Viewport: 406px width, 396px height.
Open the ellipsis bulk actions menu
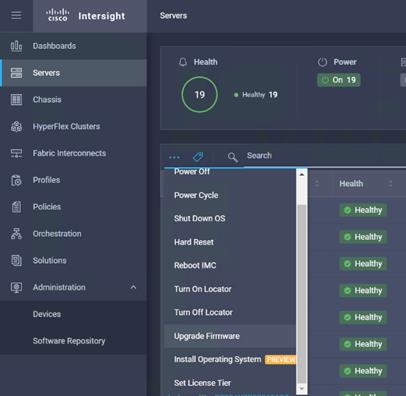[x=174, y=157]
